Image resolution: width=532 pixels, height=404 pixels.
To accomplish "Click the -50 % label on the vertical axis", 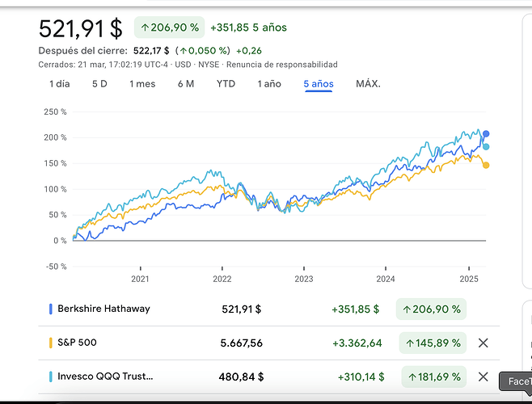I will (56, 267).
